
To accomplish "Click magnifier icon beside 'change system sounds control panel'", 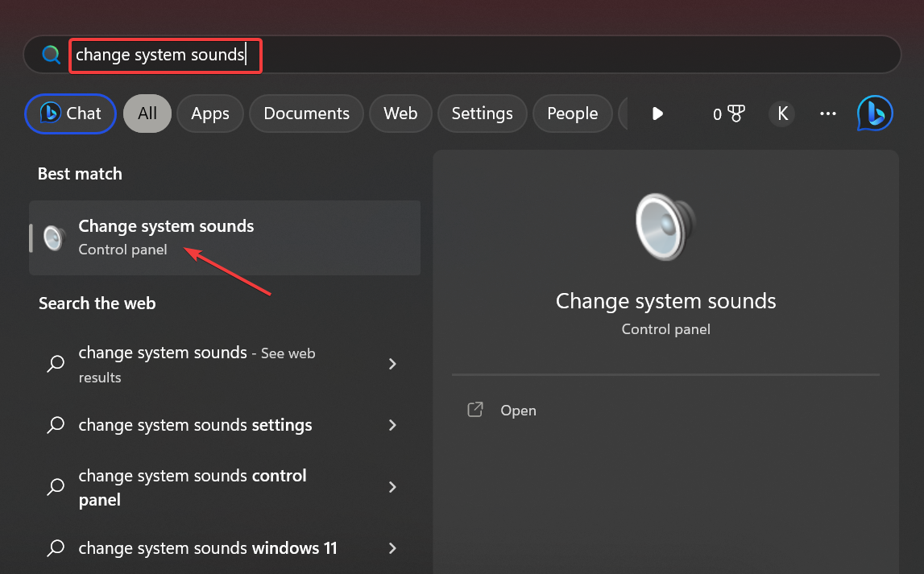I will click(56, 487).
